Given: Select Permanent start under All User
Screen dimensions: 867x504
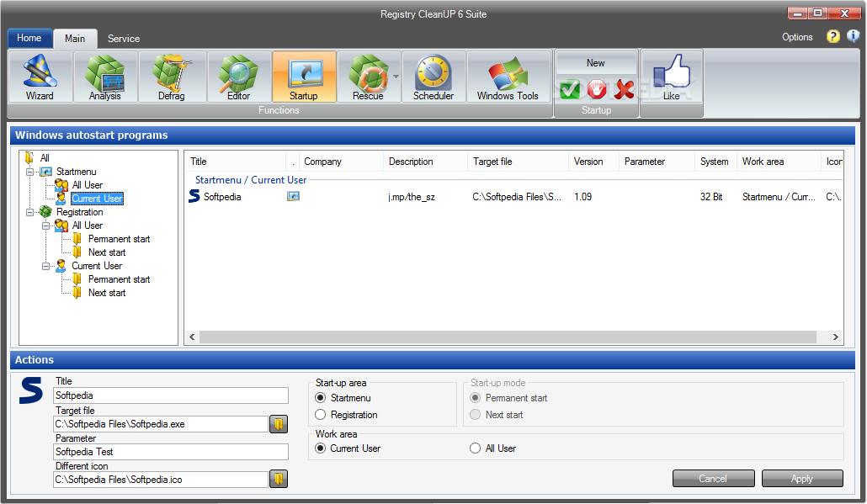Looking at the screenshot, I should point(119,239).
